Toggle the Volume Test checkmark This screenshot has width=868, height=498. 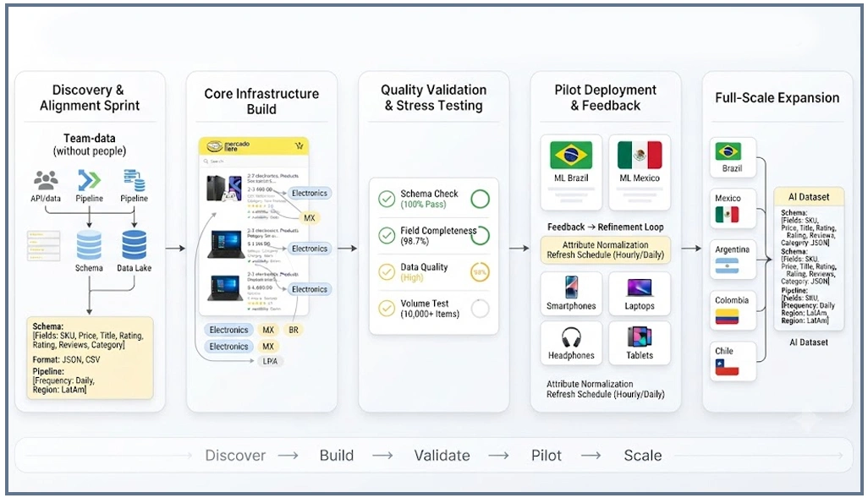pyautogui.click(x=387, y=309)
